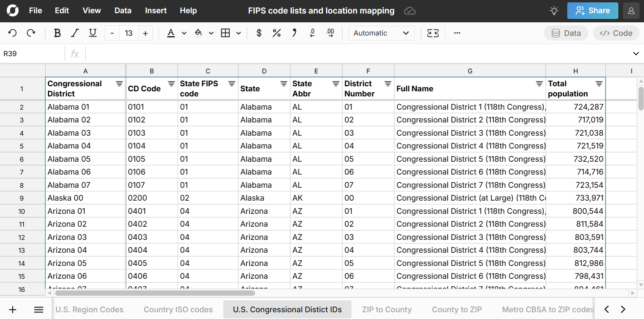
Task: Click the Share button
Action: pos(592,11)
